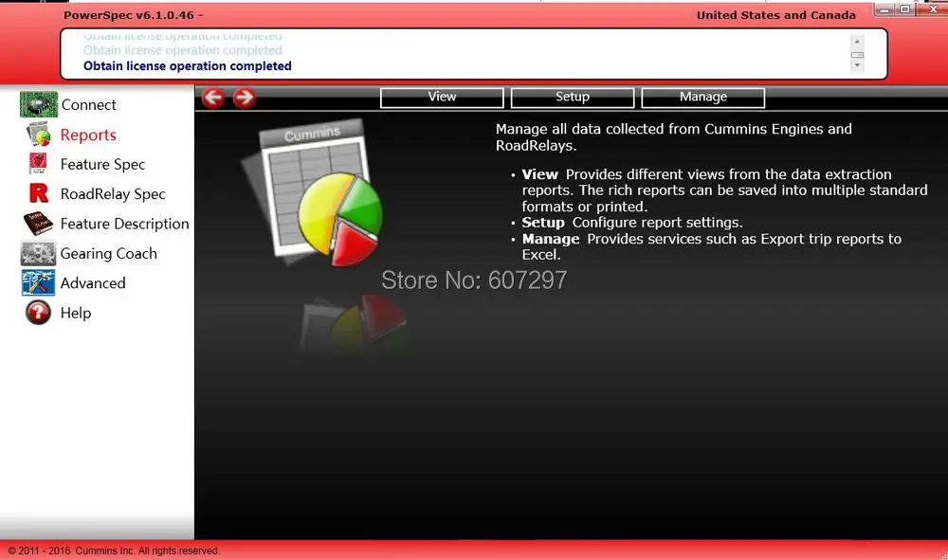This screenshot has width=948, height=560.
Task: Open RoadRelay Spec section
Action: click(x=113, y=194)
